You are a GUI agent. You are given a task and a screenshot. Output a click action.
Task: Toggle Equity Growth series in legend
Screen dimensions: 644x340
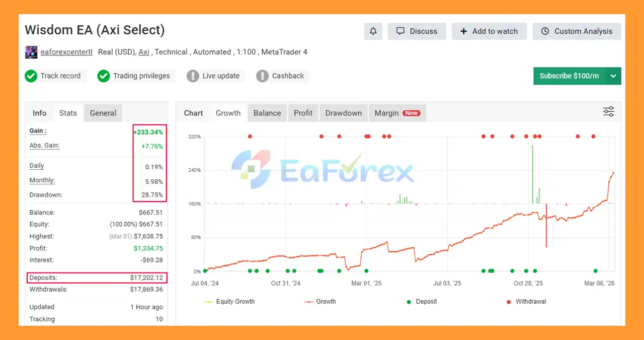[229, 302]
